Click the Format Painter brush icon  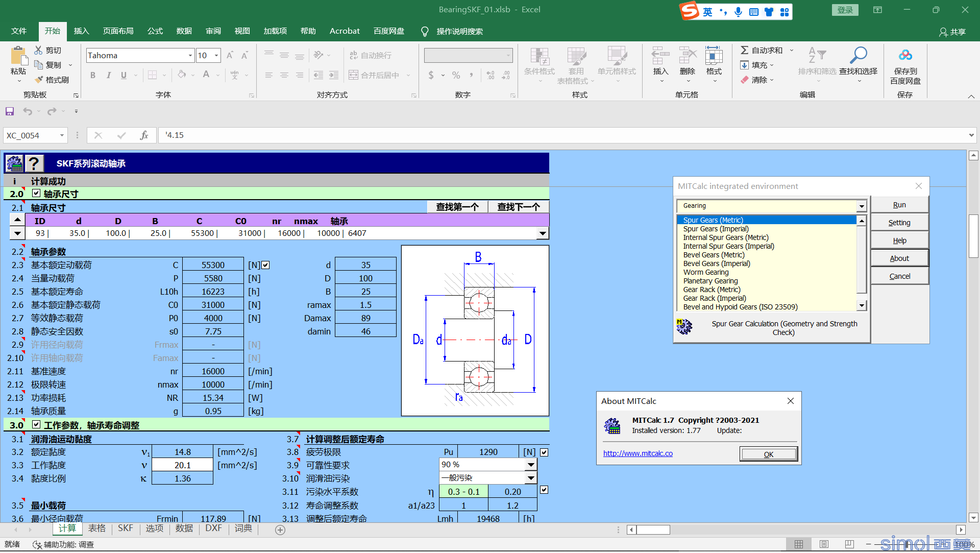[x=39, y=80]
